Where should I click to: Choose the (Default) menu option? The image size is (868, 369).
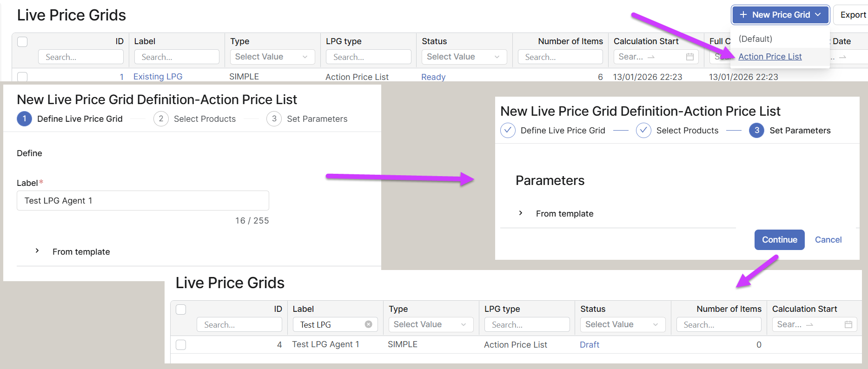[x=755, y=39]
